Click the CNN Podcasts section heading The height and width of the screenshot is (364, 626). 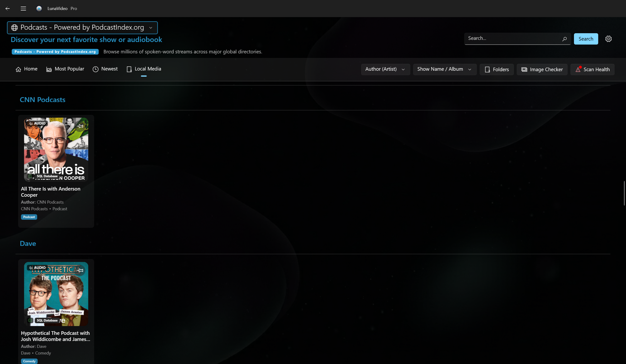pos(43,100)
